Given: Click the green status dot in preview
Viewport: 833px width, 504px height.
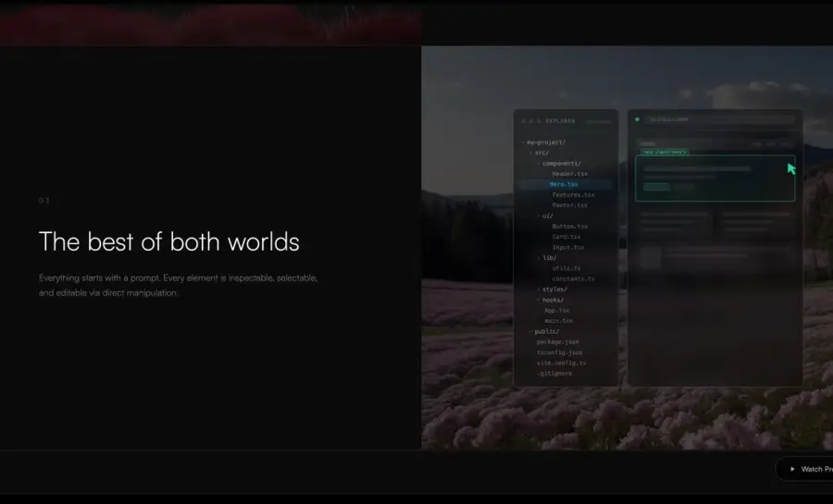Looking at the screenshot, I should click(637, 119).
